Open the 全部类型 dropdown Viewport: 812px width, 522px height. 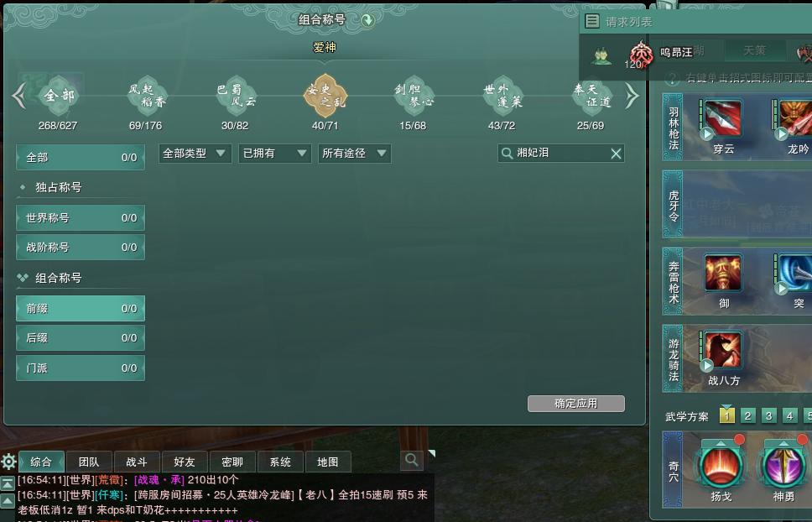click(x=195, y=154)
